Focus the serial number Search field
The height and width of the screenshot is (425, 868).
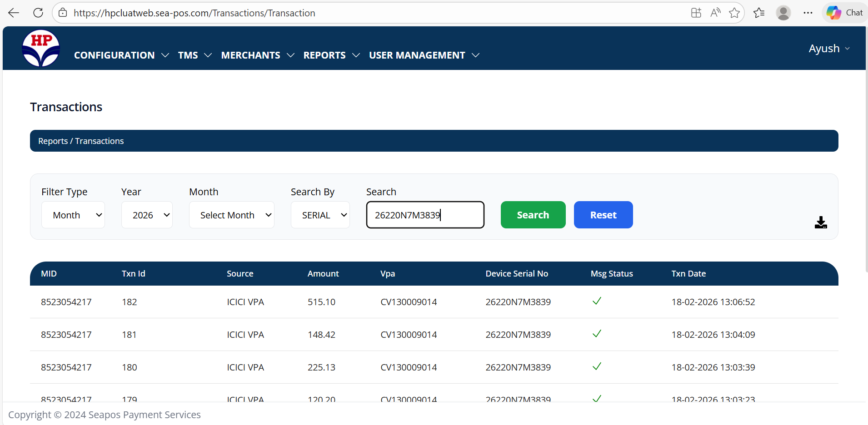coord(425,215)
